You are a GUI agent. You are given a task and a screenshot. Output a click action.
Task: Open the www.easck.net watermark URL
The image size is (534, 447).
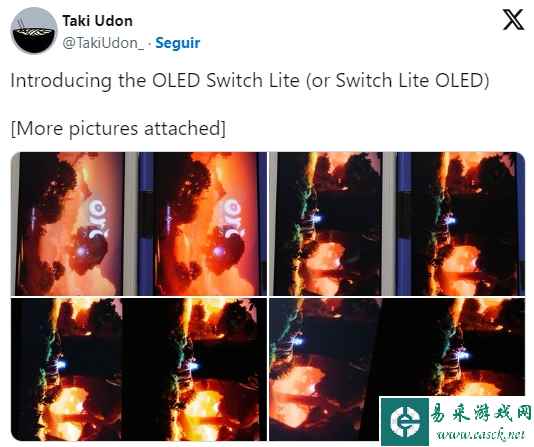click(x=481, y=434)
